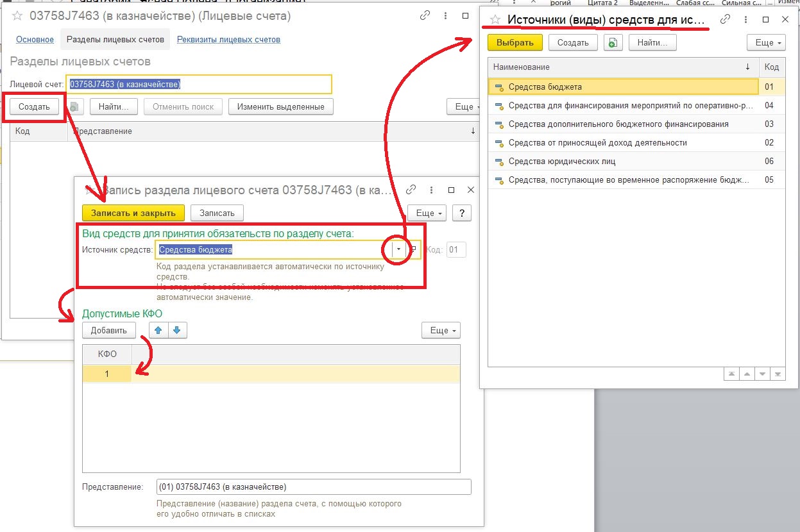Move КФО row down with blue arrow

177,330
